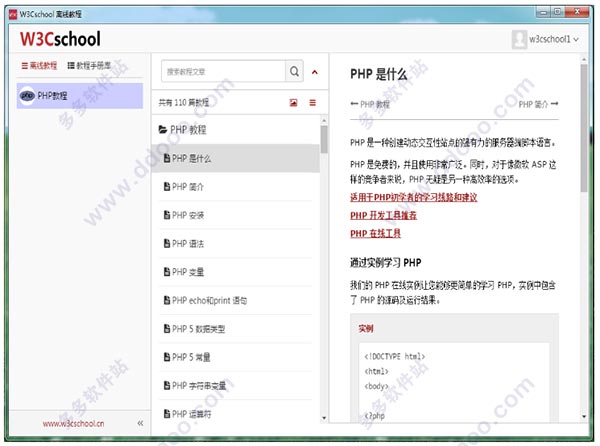
Task: Open the PHP 5 数据类型 article
Action: tap(236, 329)
